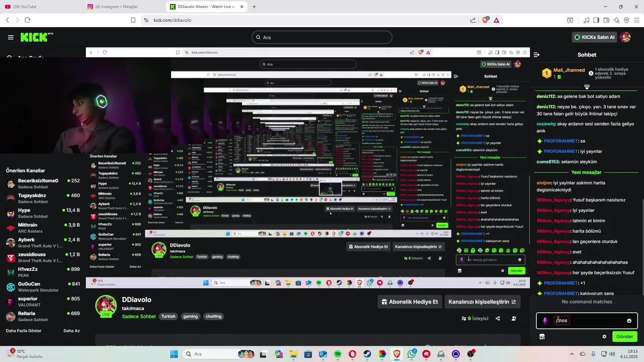The width and height of the screenshot is (644, 362).
Task: Click the chatting tag
Action: (x=213, y=316)
